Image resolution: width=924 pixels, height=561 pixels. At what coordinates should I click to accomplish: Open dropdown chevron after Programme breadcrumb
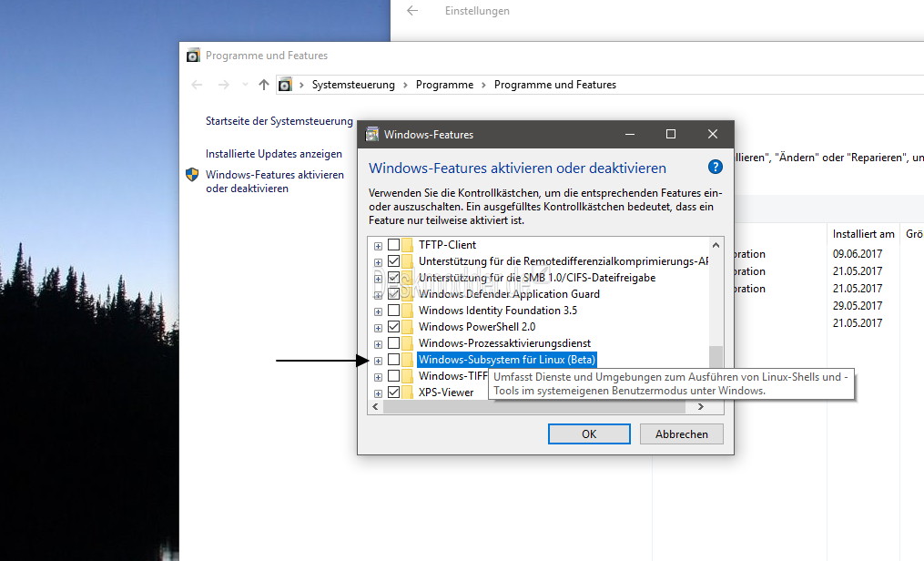point(483,85)
